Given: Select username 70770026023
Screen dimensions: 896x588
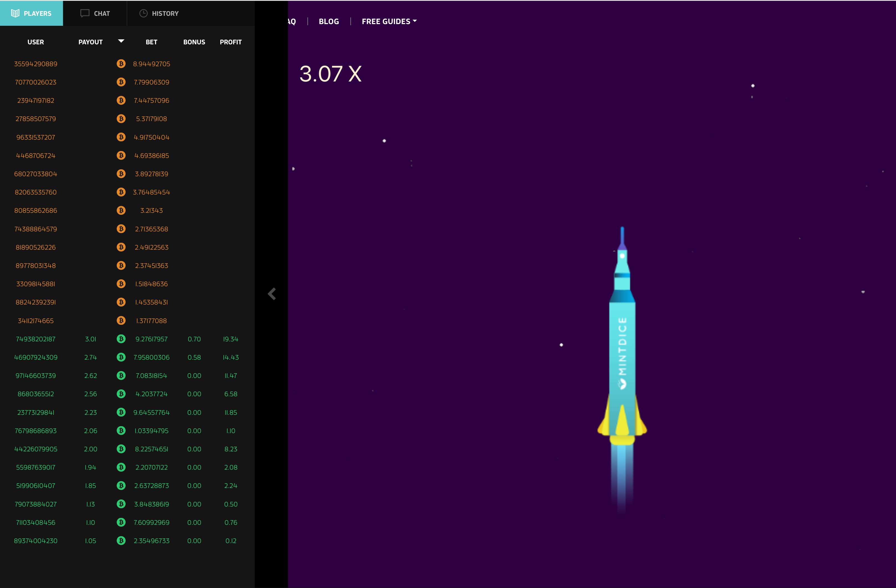Looking at the screenshot, I should (36, 82).
